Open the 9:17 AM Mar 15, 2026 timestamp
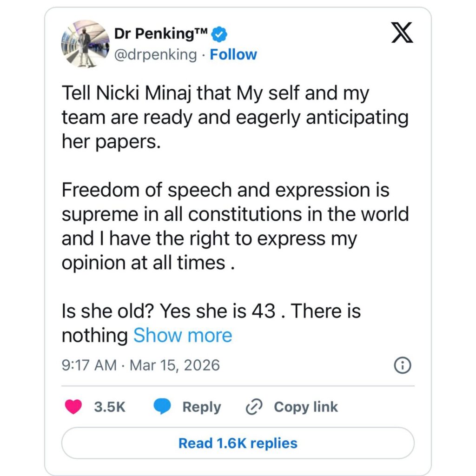Viewport: 476px width, 476px height. pyautogui.click(x=140, y=365)
